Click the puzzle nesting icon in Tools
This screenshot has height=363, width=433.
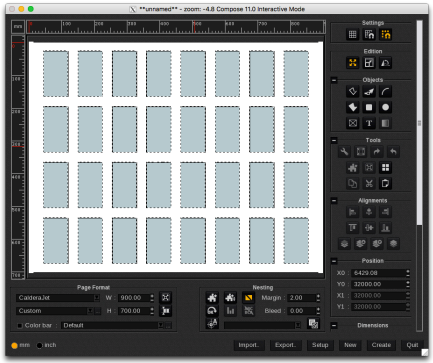click(352, 168)
